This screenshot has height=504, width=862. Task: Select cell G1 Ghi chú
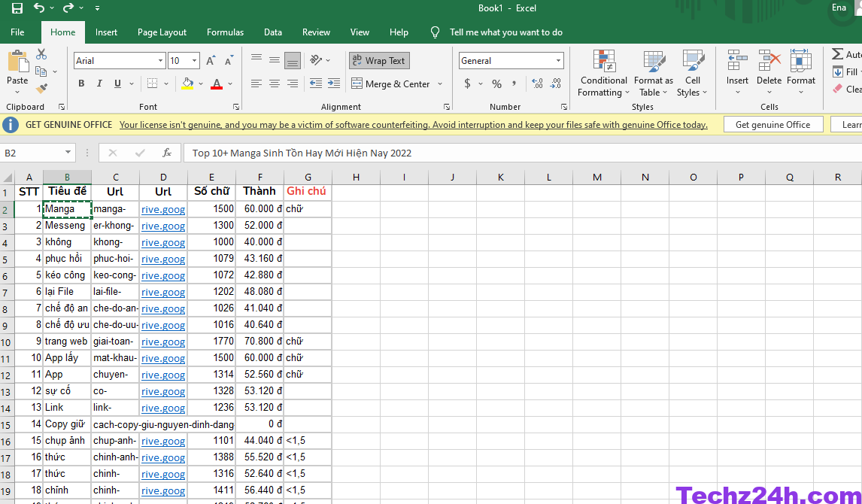[x=308, y=191]
